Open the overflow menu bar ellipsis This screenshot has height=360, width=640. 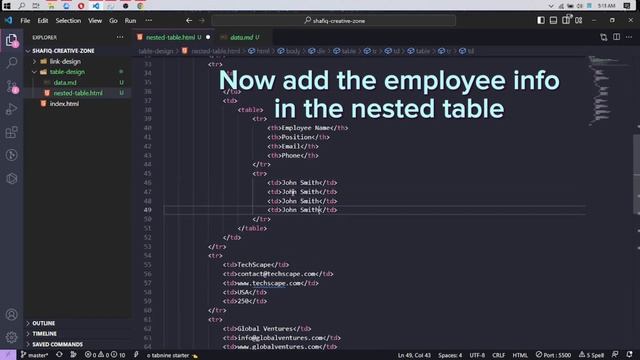tap(149, 20)
